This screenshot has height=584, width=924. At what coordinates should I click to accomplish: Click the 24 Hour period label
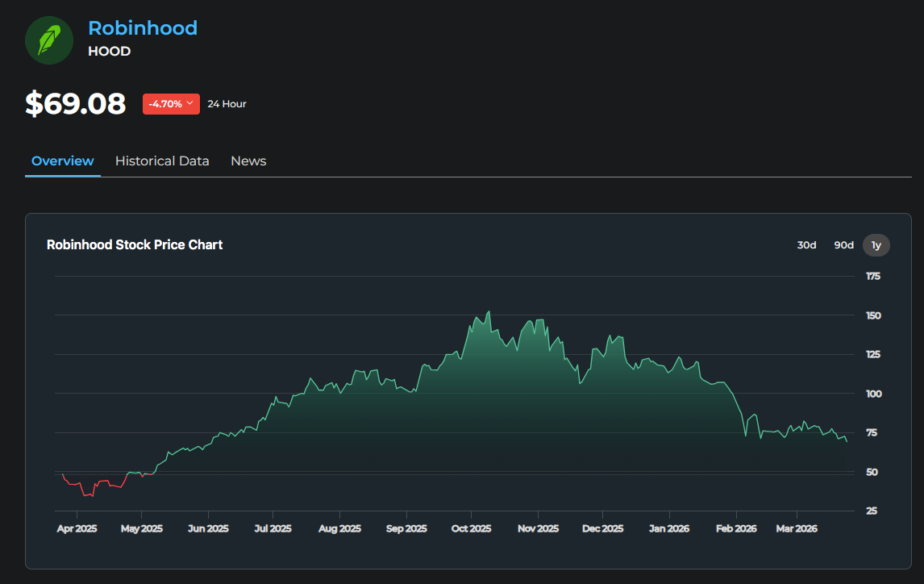click(227, 104)
